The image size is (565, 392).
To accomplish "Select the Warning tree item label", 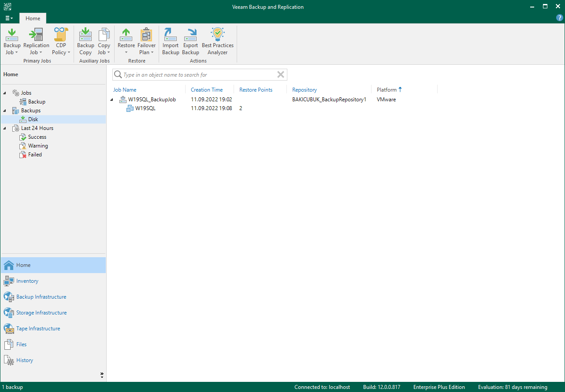I will pos(38,146).
